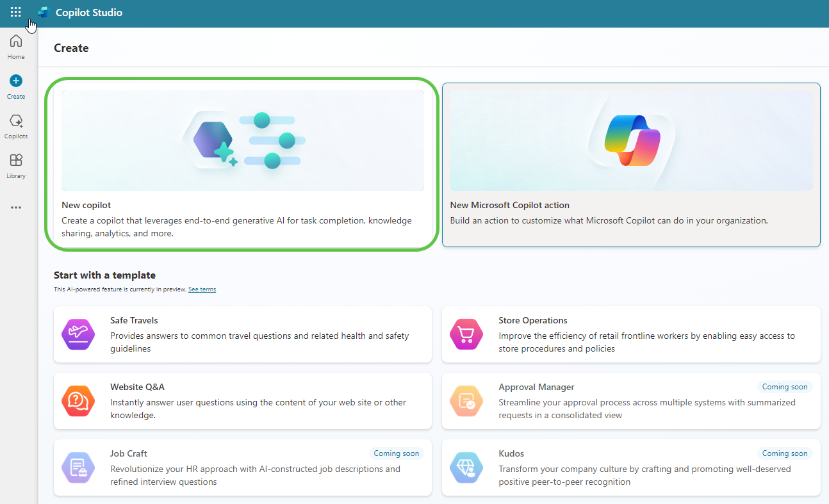This screenshot has height=504, width=829.
Task: Select the Create icon in sidebar
Action: (15, 85)
